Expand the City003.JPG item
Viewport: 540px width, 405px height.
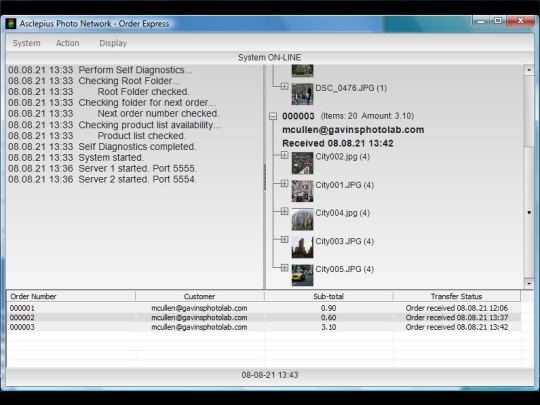click(x=284, y=240)
